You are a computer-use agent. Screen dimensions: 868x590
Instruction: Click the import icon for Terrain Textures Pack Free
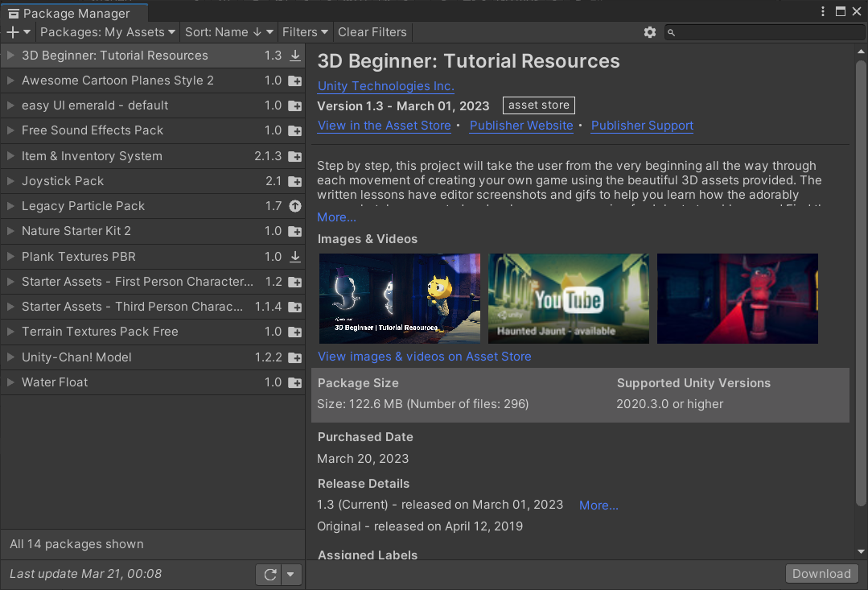295,332
